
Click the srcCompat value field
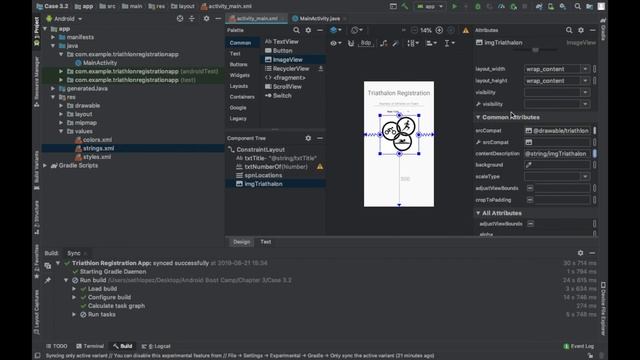pos(557,131)
